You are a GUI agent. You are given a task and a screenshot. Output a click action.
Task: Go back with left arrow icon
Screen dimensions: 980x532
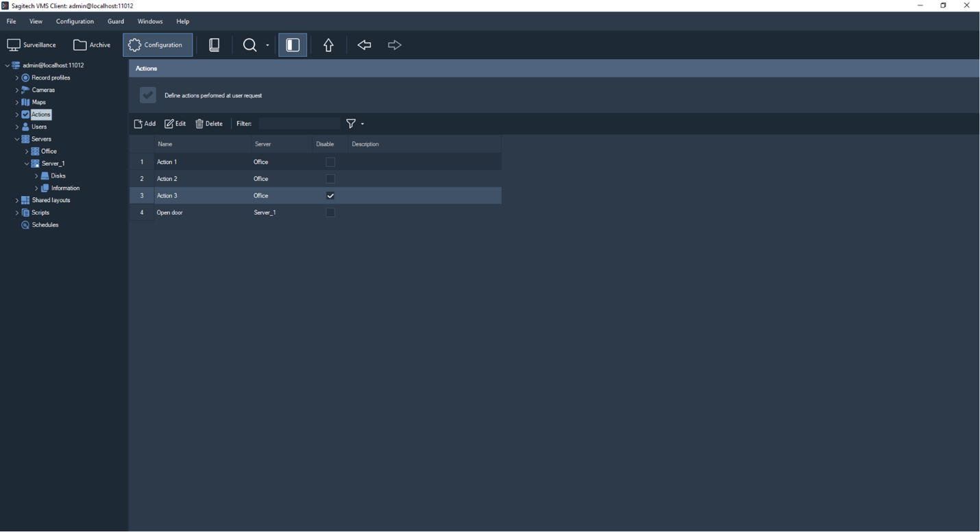tap(364, 45)
